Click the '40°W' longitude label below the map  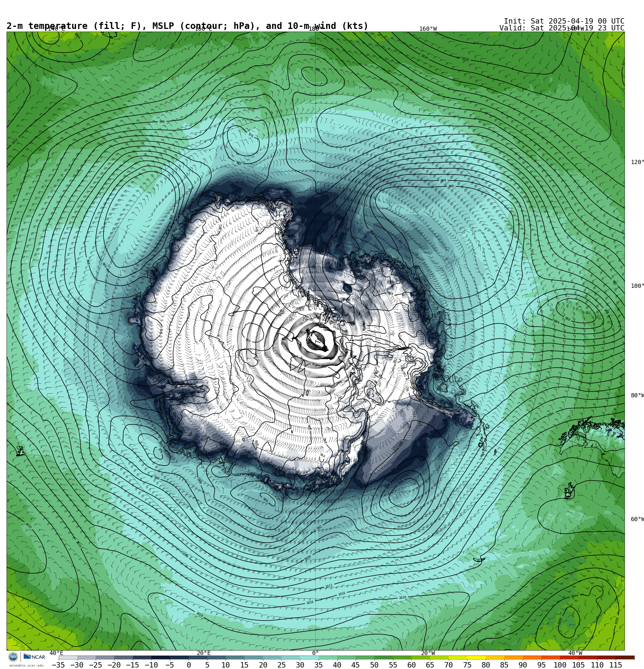(575, 653)
